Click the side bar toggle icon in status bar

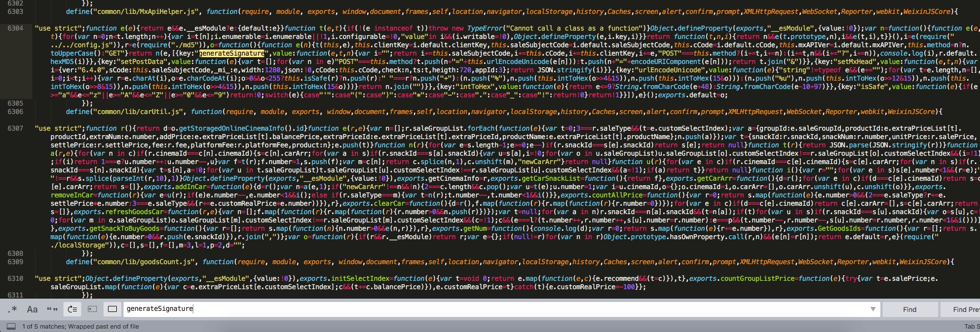tap(11, 326)
